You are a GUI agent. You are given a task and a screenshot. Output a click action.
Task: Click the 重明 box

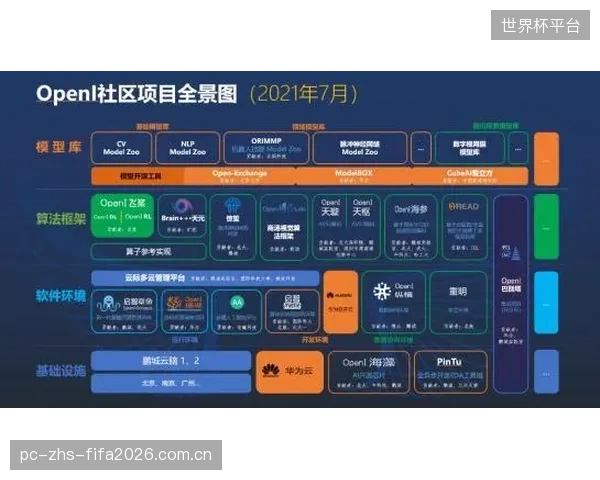coord(458,302)
